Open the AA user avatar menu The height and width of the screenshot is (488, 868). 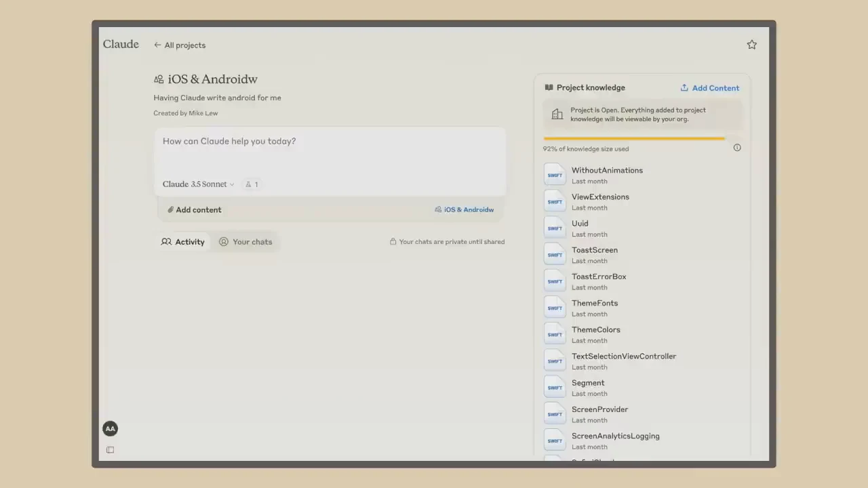pyautogui.click(x=110, y=428)
